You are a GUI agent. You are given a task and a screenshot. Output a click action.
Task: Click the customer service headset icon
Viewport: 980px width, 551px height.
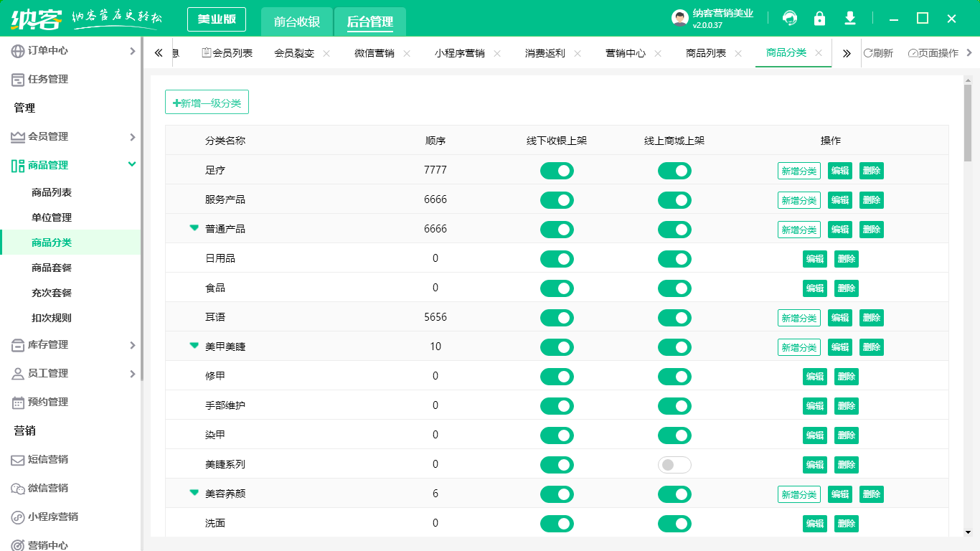click(x=790, y=19)
